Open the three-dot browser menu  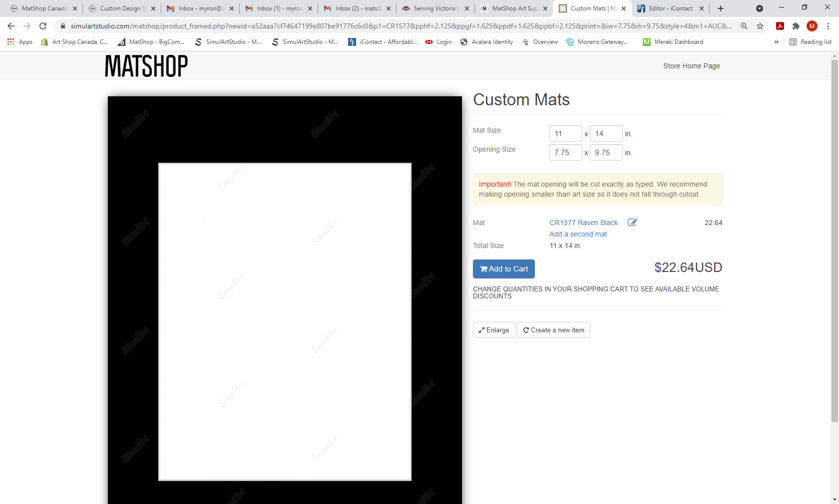(x=828, y=26)
